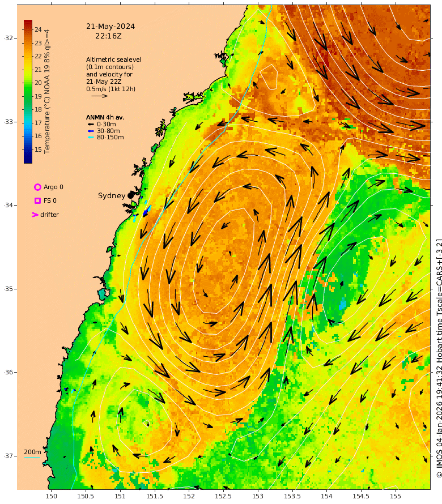Click the Temperature (°C) NOAA axis title

47,92
